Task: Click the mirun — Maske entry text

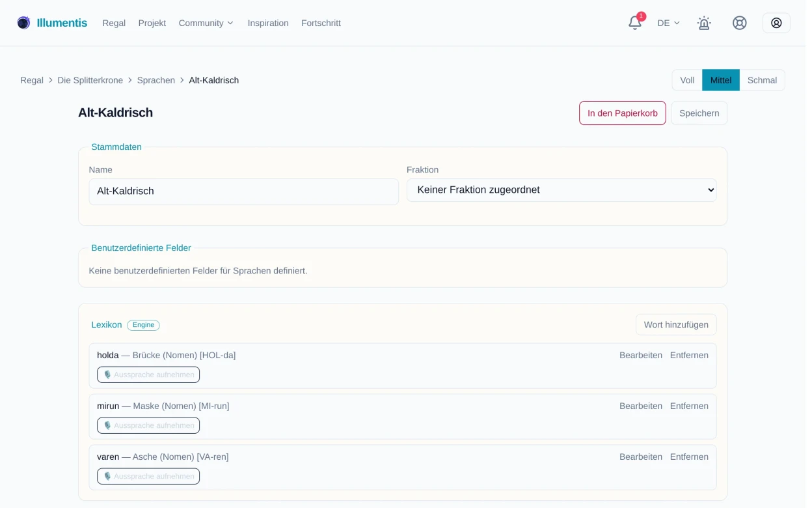Action: [163, 406]
